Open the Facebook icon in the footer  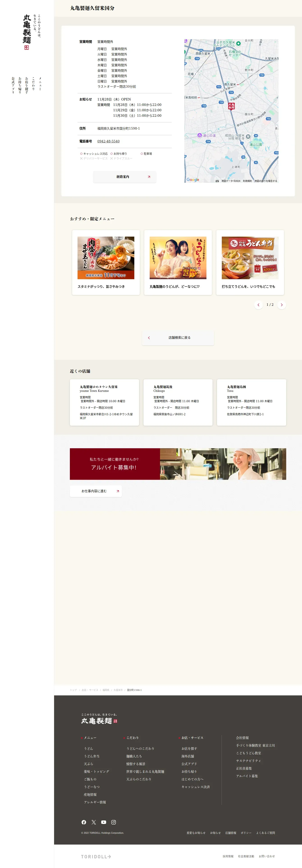tap(84, 822)
